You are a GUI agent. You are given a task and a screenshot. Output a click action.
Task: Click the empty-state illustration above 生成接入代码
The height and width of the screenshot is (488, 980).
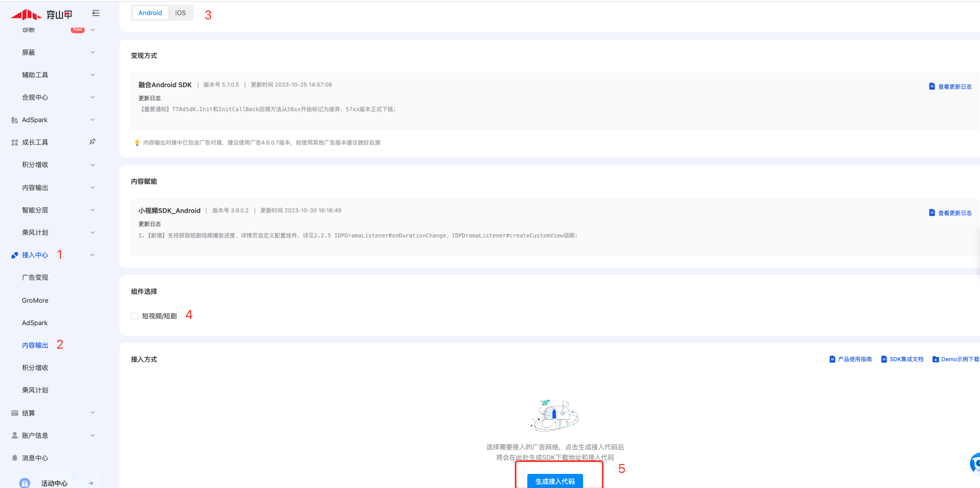pyautogui.click(x=555, y=415)
